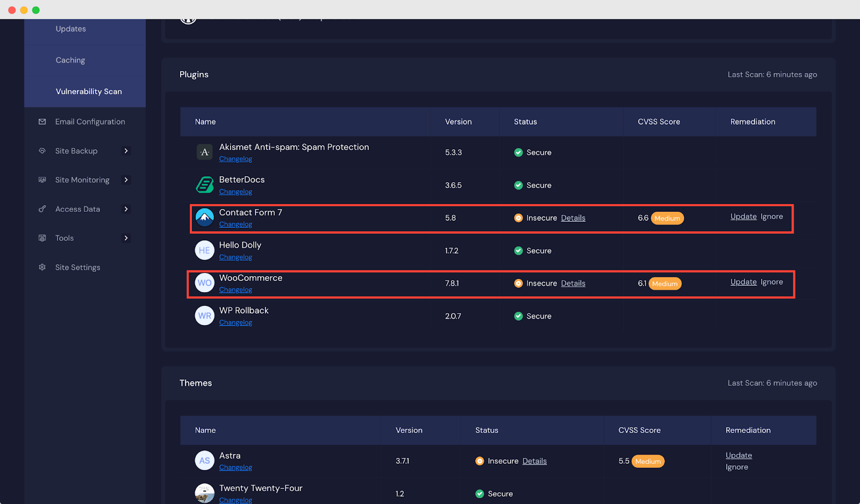Open the Vulnerability Scan section
860x504 pixels.
[88, 91]
